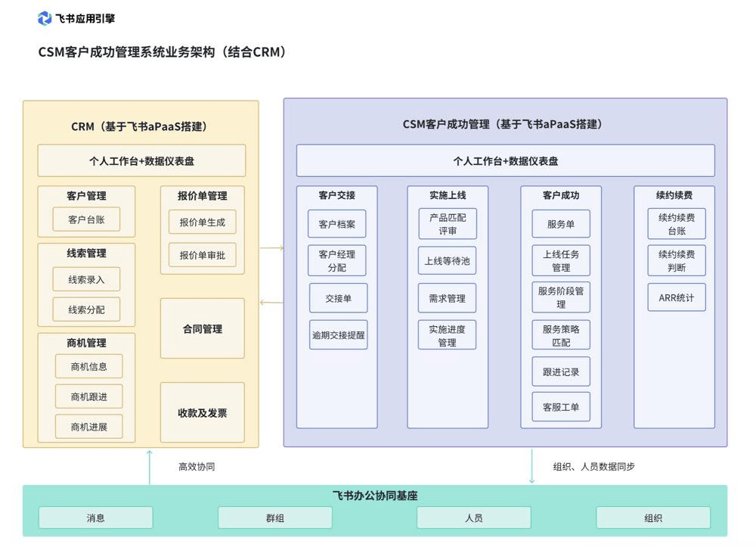This screenshot has width=756, height=547.
Task: Click the 商机管理 group heading
Action: pyautogui.click(x=86, y=343)
